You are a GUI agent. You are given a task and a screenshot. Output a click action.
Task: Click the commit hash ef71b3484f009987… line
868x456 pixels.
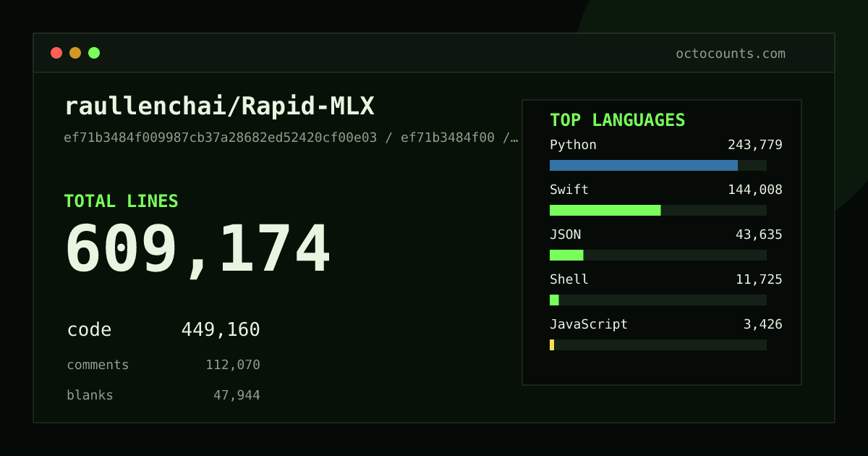coord(291,138)
